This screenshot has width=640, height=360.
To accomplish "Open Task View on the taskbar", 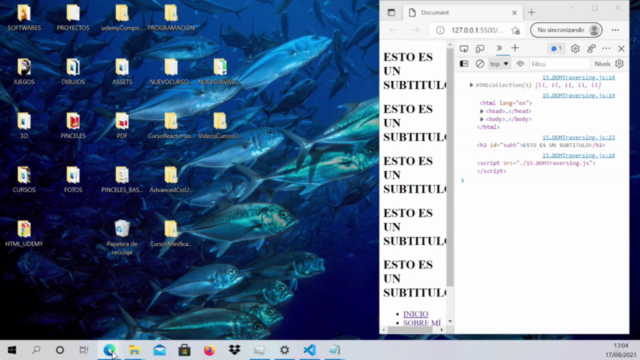I will (84, 350).
